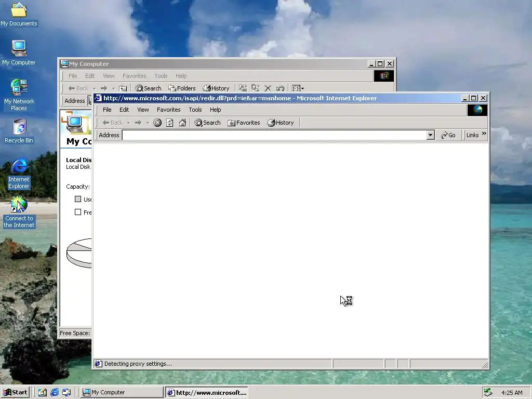Click Back in My Computer window toolbar
This screenshot has height=399, width=532.
click(78, 88)
